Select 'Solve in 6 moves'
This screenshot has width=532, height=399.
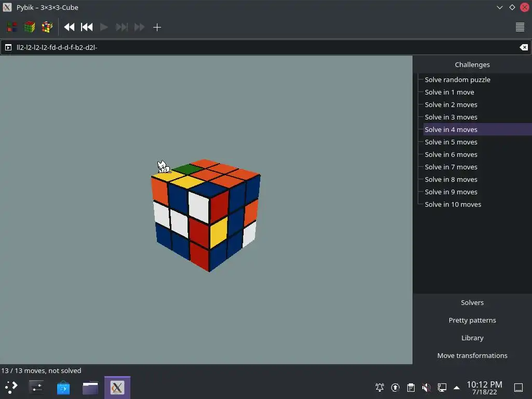coord(451,154)
